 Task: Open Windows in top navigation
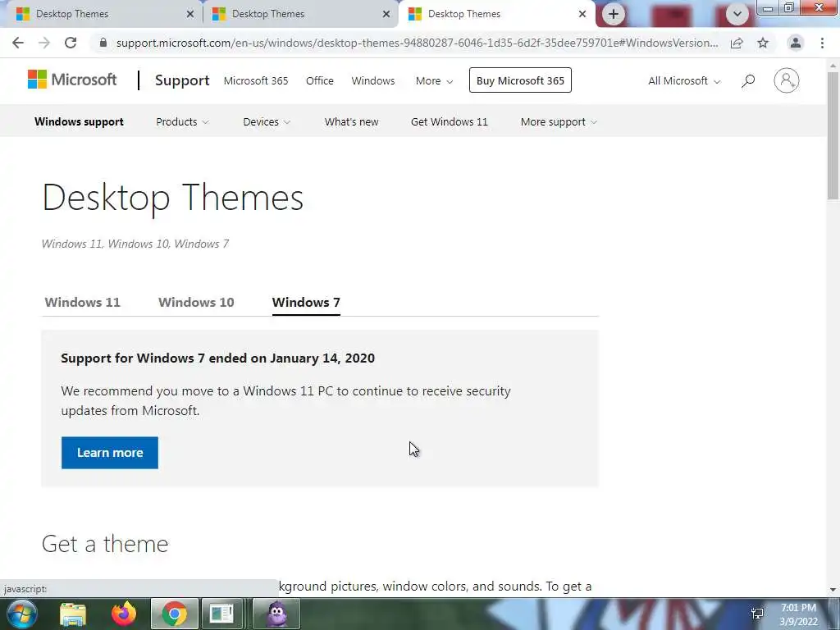click(373, 81)
